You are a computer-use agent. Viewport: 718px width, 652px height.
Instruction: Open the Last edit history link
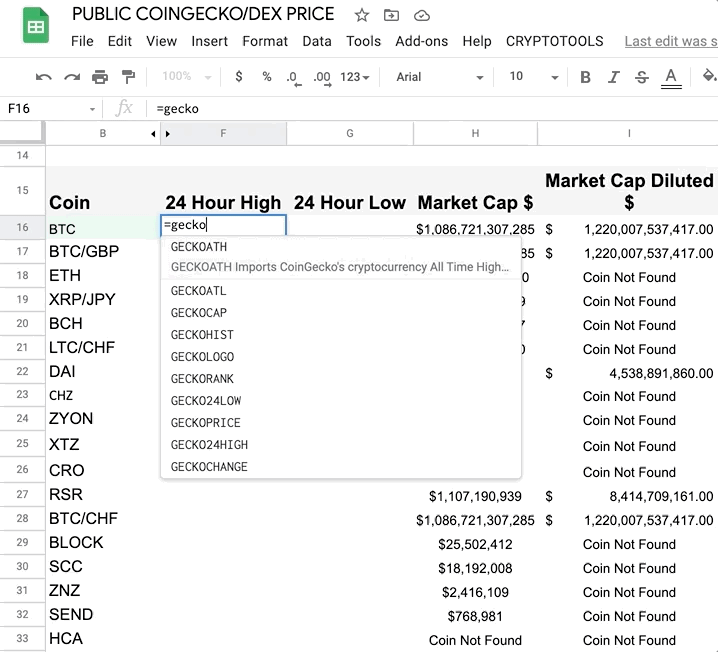671,41
